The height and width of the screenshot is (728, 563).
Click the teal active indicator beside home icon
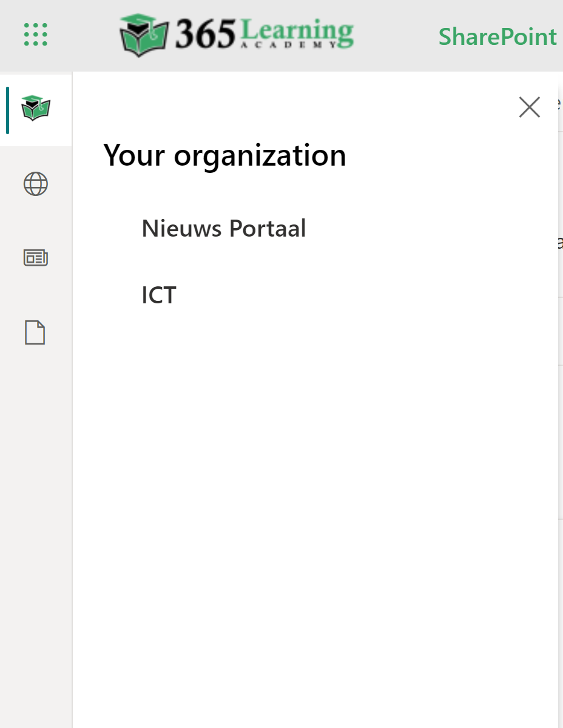coord(8,110)
